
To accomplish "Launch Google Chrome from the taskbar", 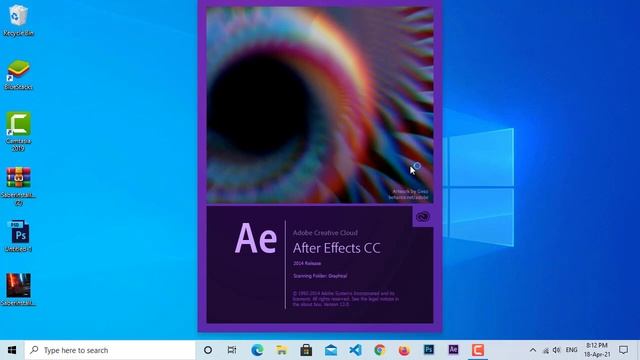I will [x=380, y=350].
